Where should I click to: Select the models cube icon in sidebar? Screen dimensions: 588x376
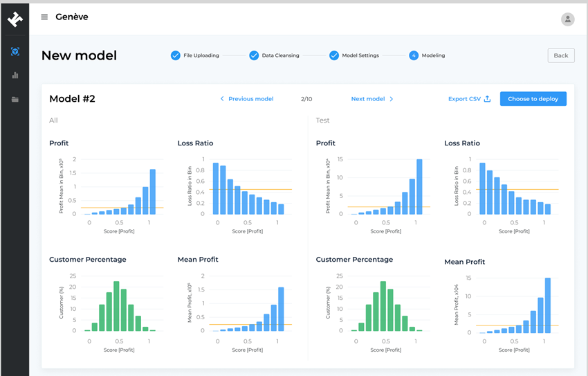click(15, 52)
